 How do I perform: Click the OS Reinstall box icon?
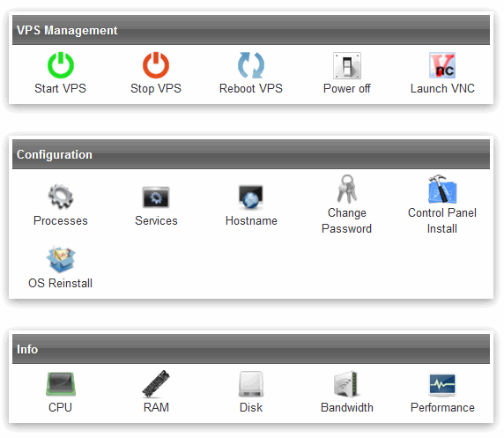61,259
